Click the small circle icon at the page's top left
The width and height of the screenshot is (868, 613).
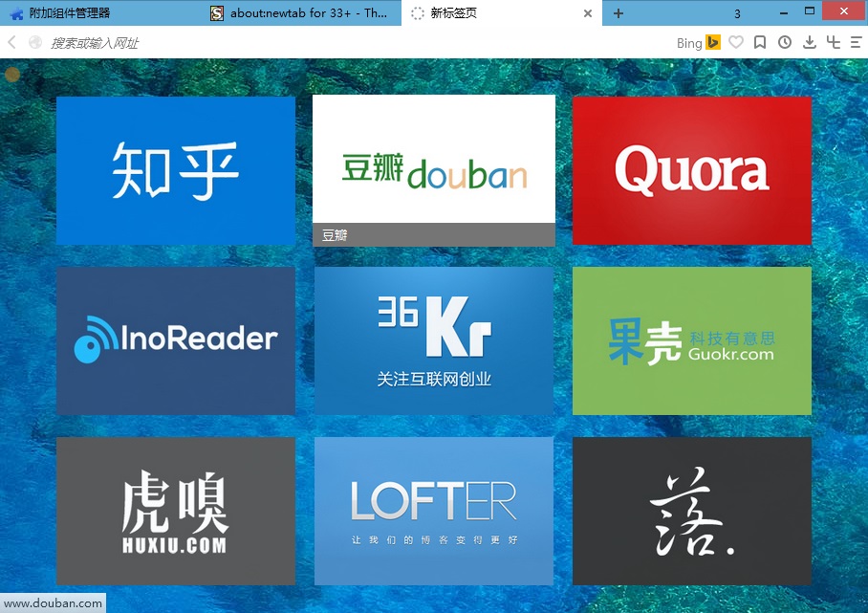pos(12,75)
